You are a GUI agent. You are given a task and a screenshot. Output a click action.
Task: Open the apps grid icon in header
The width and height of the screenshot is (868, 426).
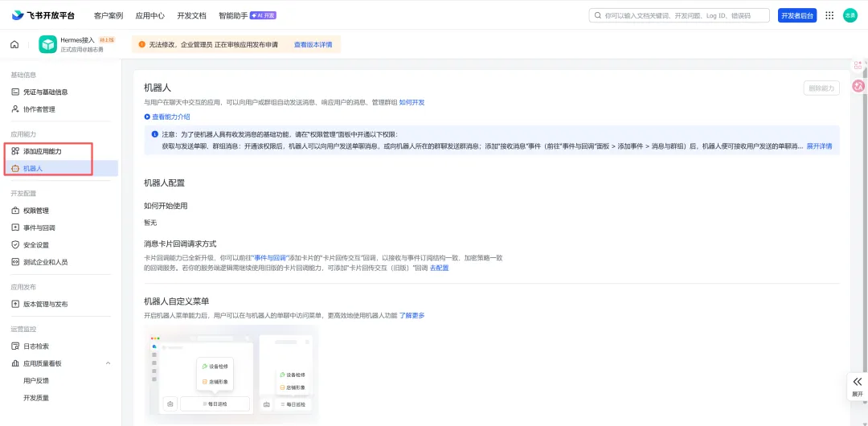pos(829,15)
